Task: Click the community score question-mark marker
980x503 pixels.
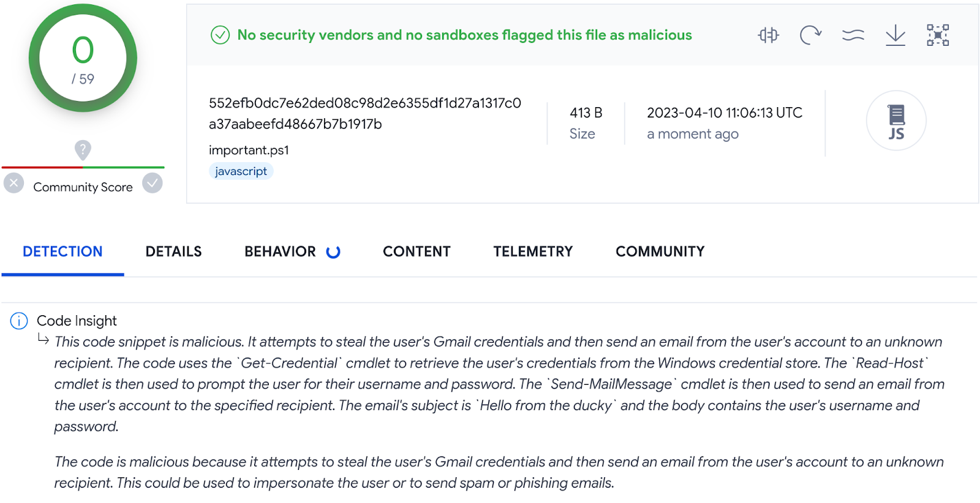Action: [x=83, y=149]
